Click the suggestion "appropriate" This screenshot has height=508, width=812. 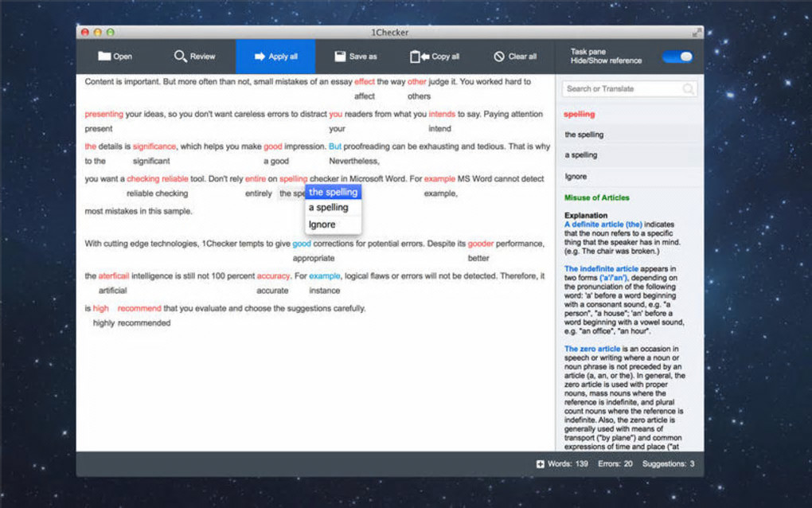(314, 258)
